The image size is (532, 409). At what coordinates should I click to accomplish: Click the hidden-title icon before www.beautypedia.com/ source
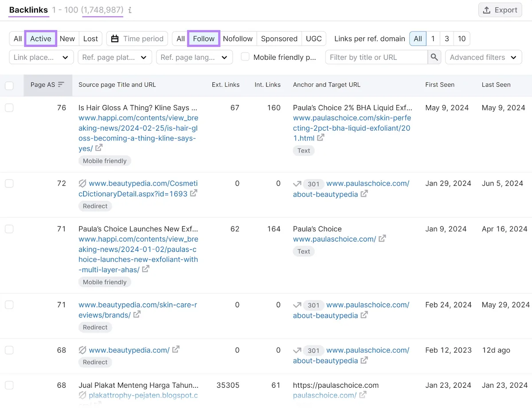coord(82,350)
